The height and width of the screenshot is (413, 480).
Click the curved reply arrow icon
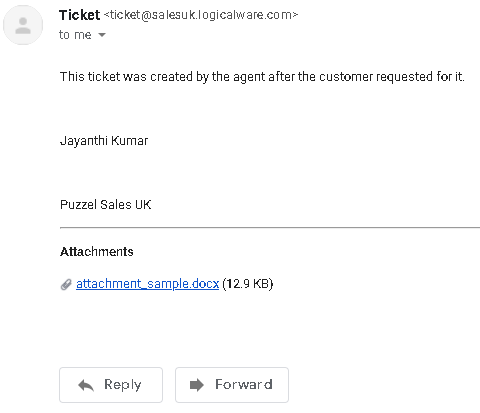coord(86,385)
